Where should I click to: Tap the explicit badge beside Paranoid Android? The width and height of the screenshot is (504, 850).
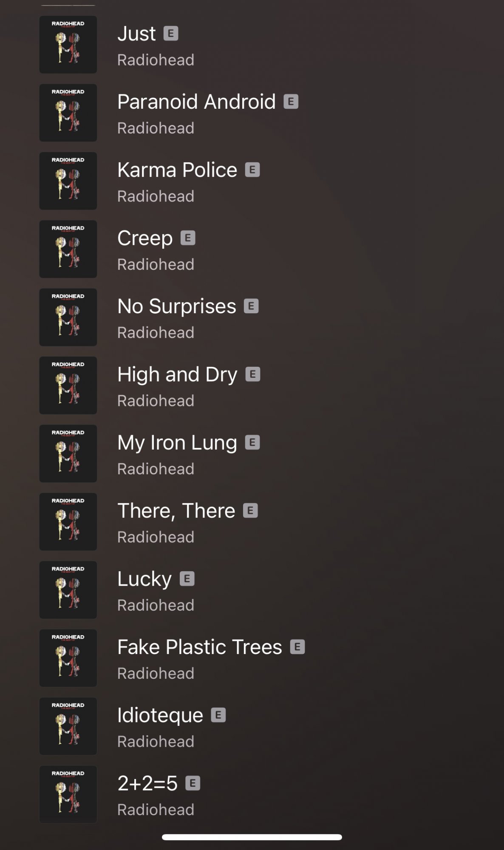[291, 102]
